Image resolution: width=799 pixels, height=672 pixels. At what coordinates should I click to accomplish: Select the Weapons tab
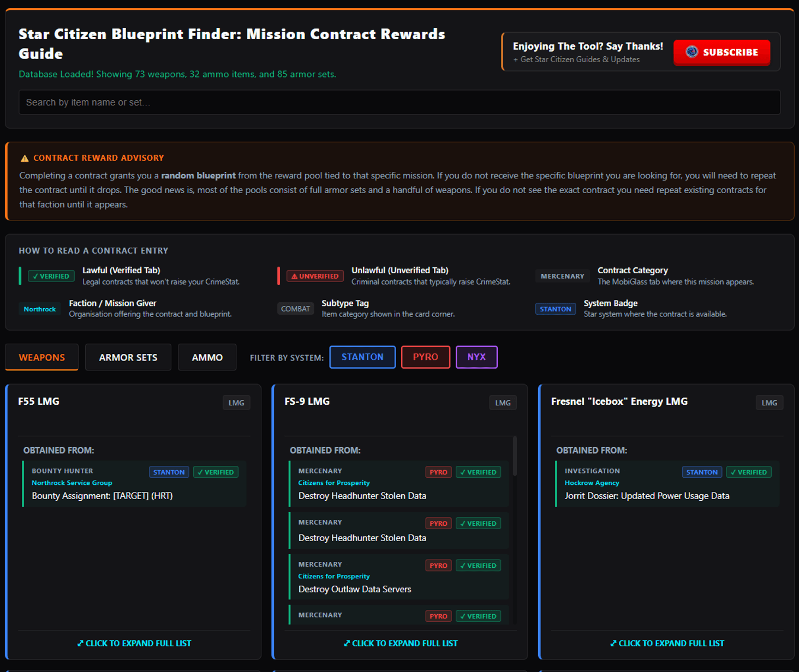41,357
